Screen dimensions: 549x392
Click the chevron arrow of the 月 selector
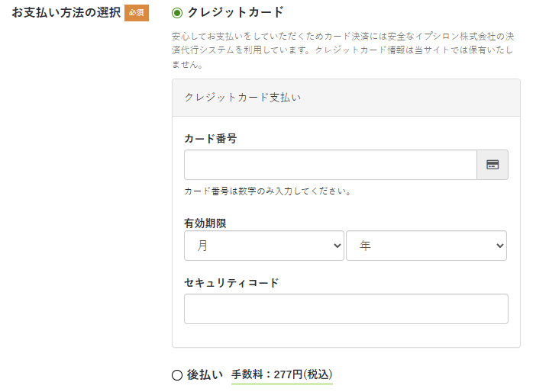(337, 246)
